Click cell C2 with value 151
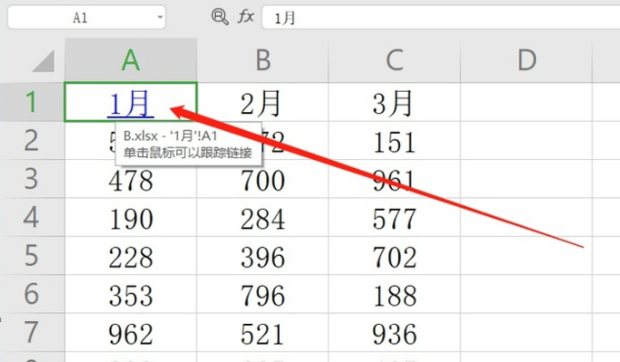Image resolution: width=620 pixels, height=362 pixels. click(394, 140)
